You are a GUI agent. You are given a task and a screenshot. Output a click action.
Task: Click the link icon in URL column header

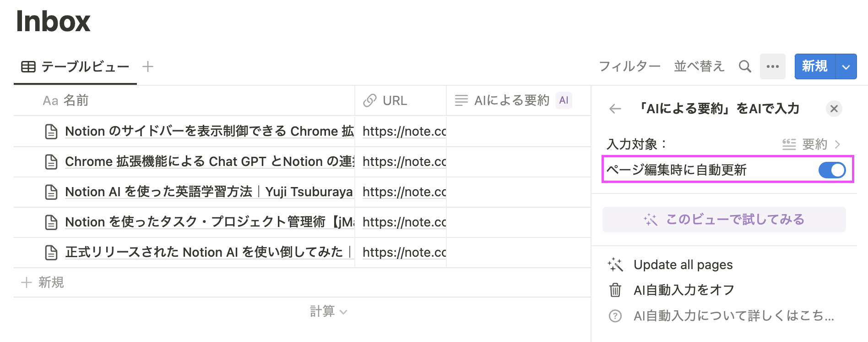tap(369, 100)
